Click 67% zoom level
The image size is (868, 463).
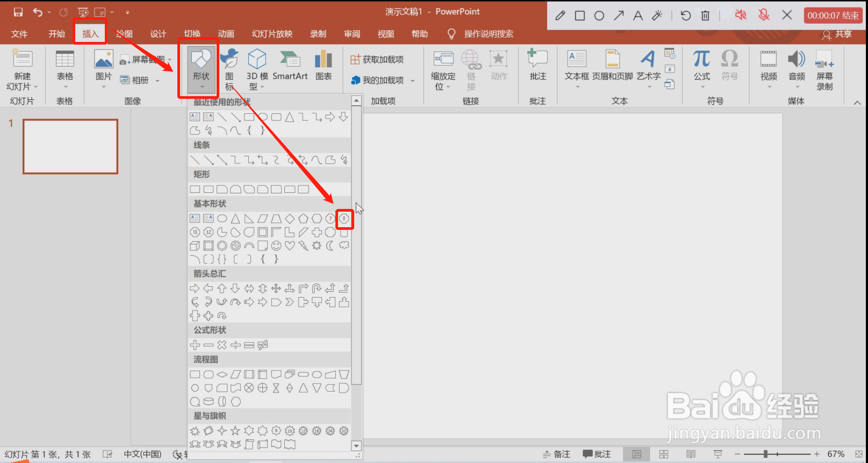tap(836, 454)
